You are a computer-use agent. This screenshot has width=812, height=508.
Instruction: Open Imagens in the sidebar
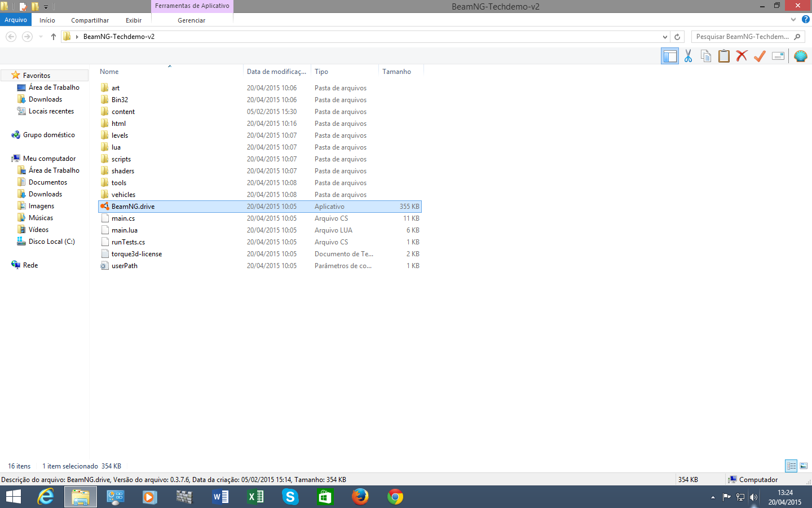click(41, 206)
